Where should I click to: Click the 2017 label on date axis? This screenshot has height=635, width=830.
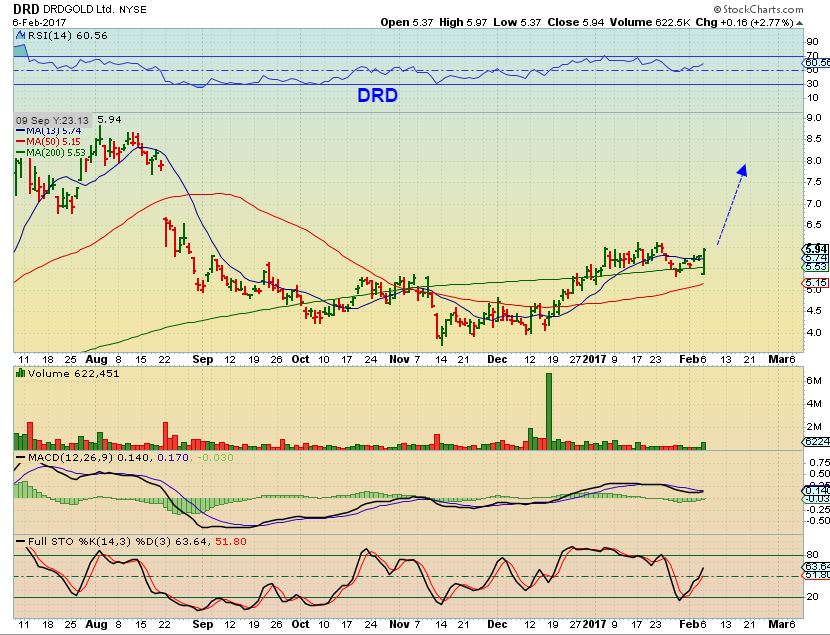pyautogui.click(x=598, y=357)
